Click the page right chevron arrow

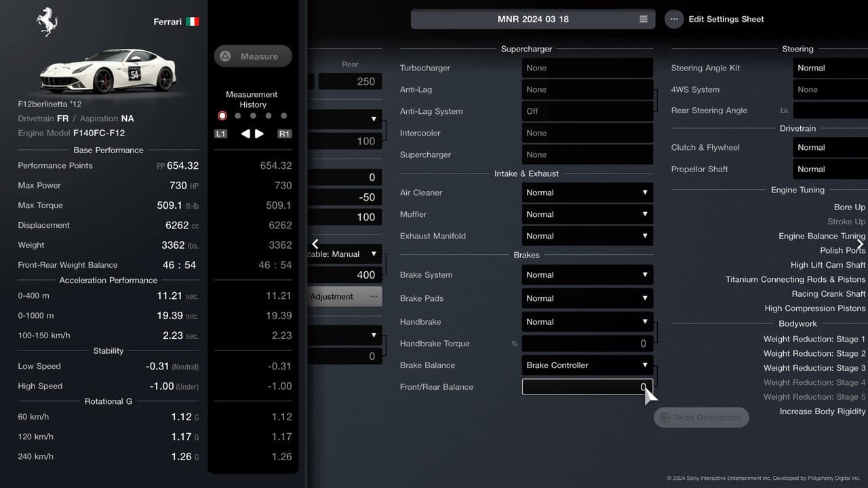(x=860, y=244)
